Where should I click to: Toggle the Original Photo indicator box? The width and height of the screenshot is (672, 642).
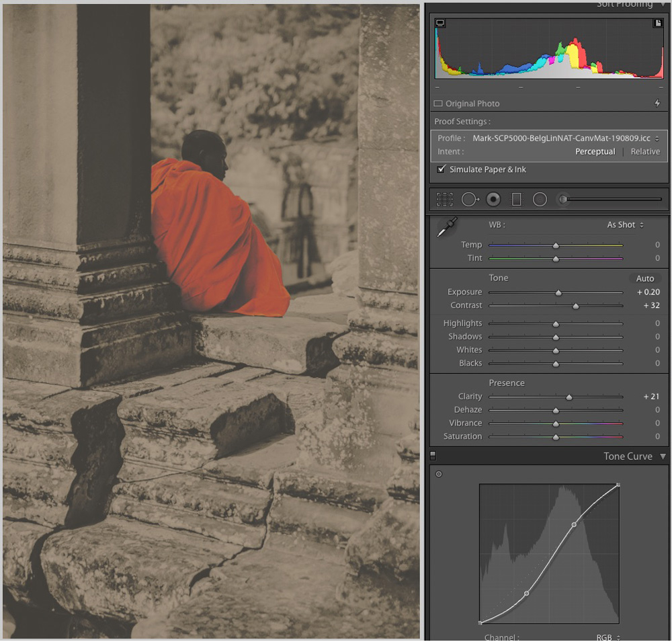[438, 104]
